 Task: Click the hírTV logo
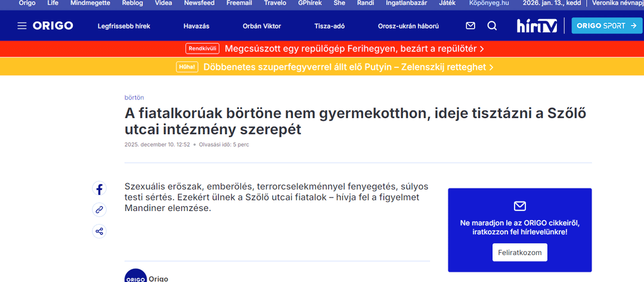pyautogui.click(x=537, y=26)
